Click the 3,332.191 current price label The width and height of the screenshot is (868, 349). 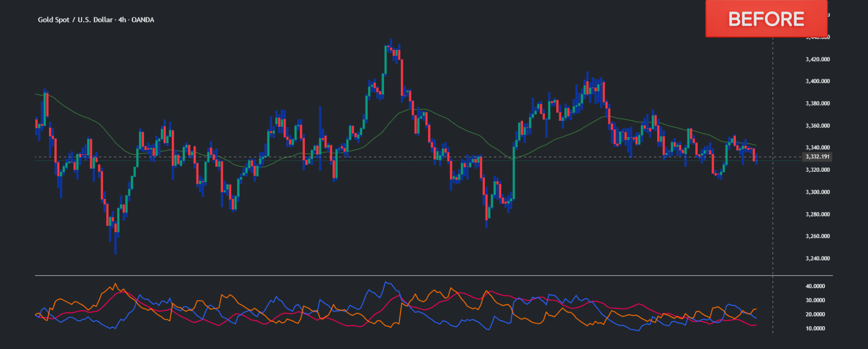(817, 157)
